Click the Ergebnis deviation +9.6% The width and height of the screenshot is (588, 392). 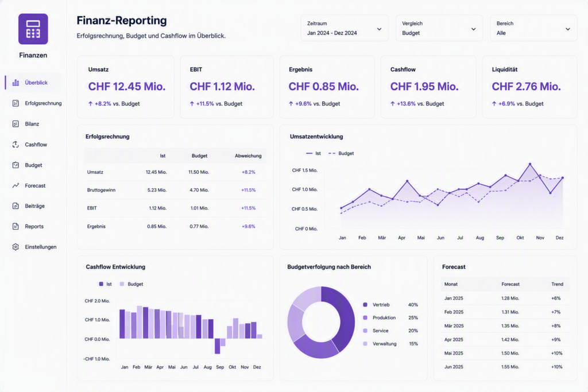coord(248,226)
